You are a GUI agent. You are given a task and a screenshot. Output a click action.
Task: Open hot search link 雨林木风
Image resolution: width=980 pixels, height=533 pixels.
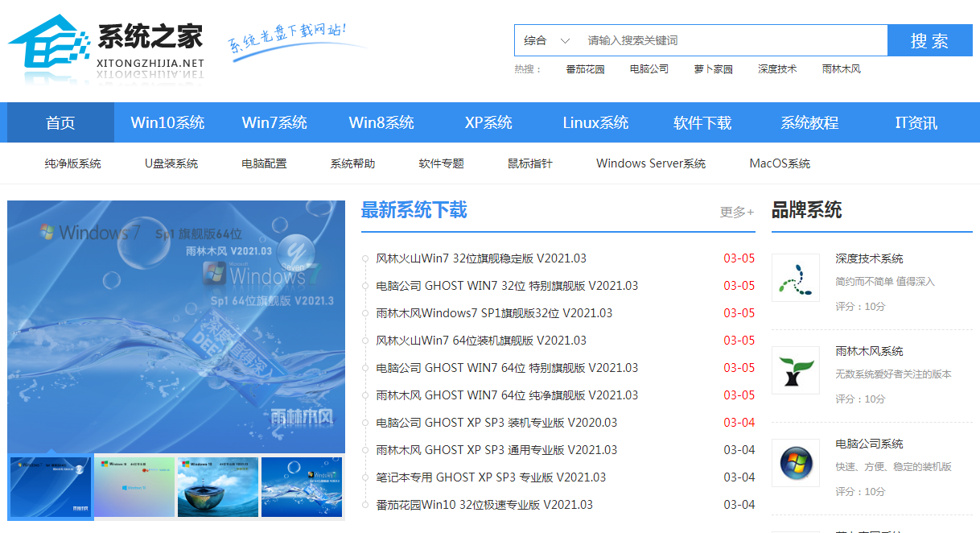842,69
